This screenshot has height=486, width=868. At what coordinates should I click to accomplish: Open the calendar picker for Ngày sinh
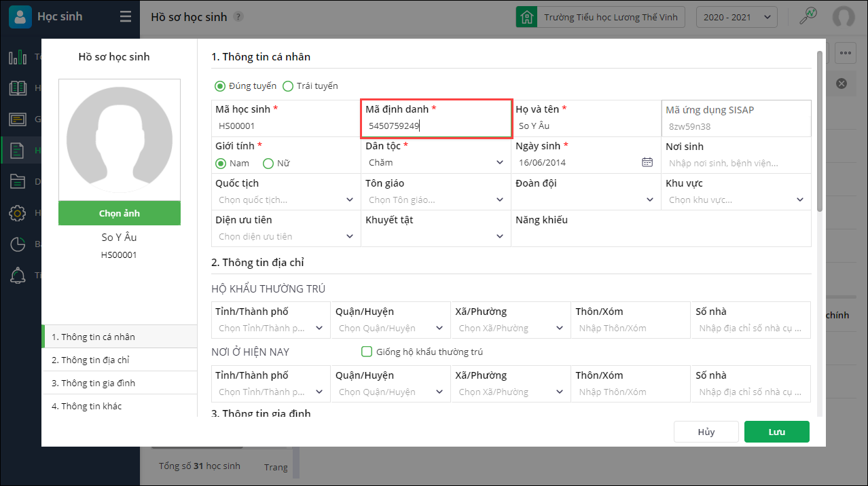click(647, 162)
